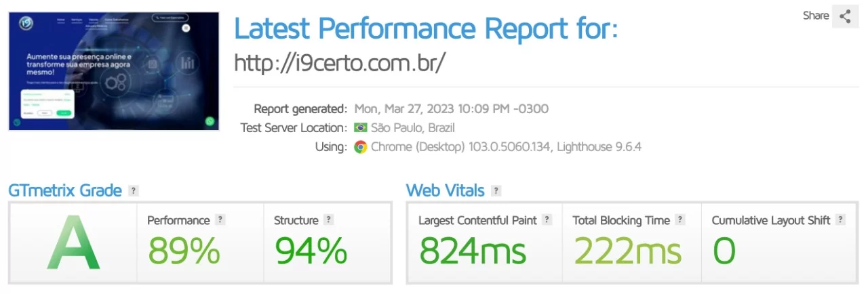
Task: Click help icon beside Structure label
Action: 328,220
